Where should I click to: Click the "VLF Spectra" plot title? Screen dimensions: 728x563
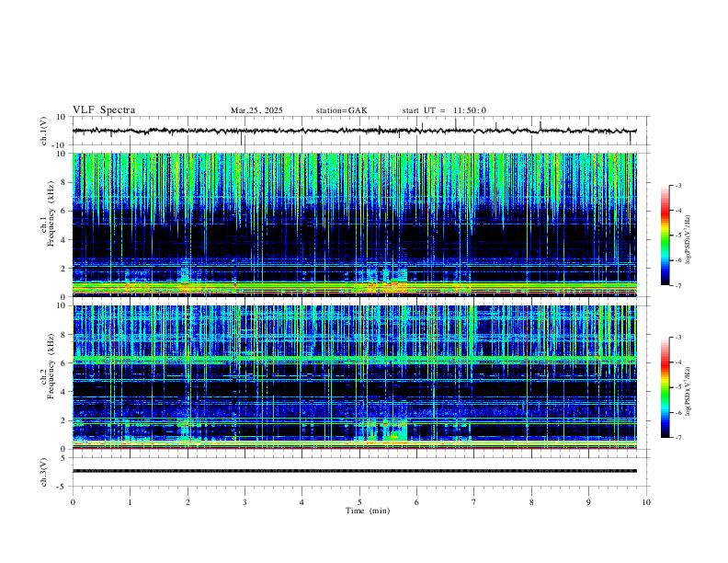point(104,110)
